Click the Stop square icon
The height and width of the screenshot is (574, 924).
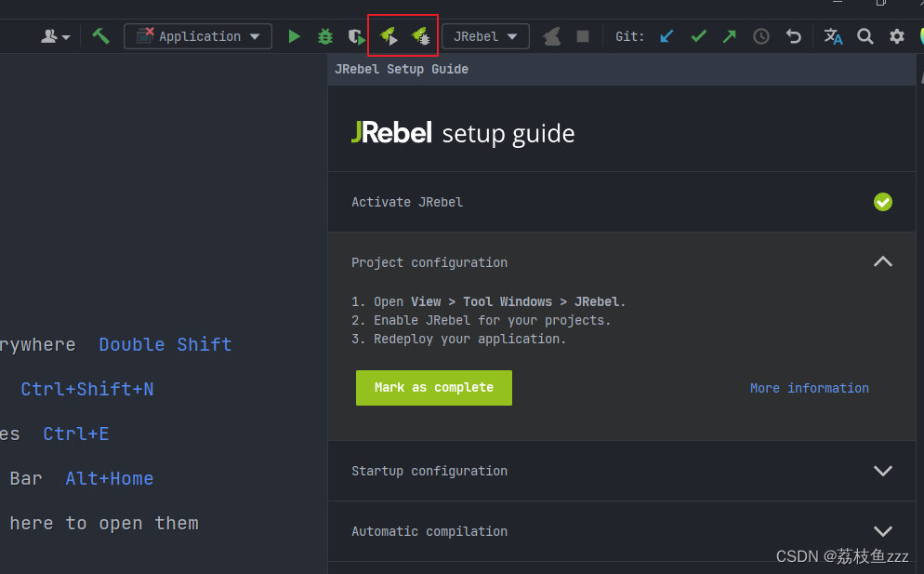click(x=583, y=36)
